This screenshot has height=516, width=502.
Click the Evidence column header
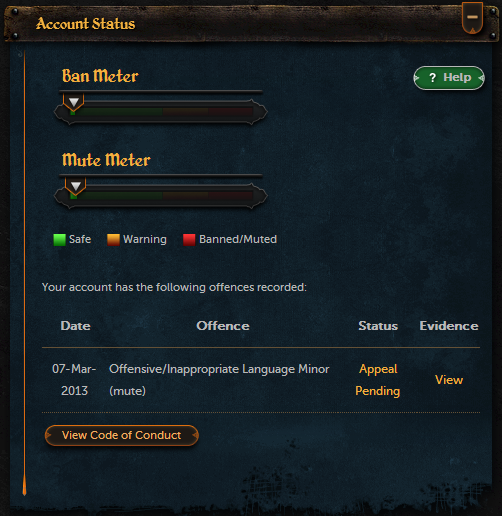[x=449, y=326]
